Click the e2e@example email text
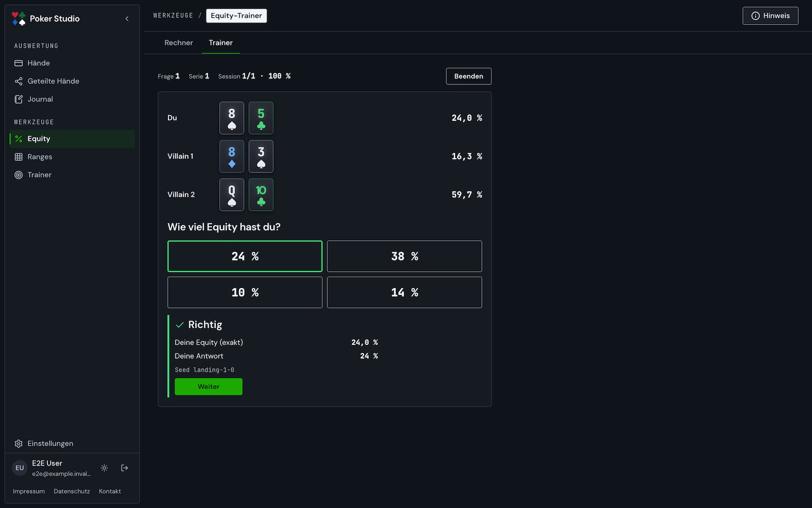This screenshot has height=508, width=812. (x=61, y=474)
